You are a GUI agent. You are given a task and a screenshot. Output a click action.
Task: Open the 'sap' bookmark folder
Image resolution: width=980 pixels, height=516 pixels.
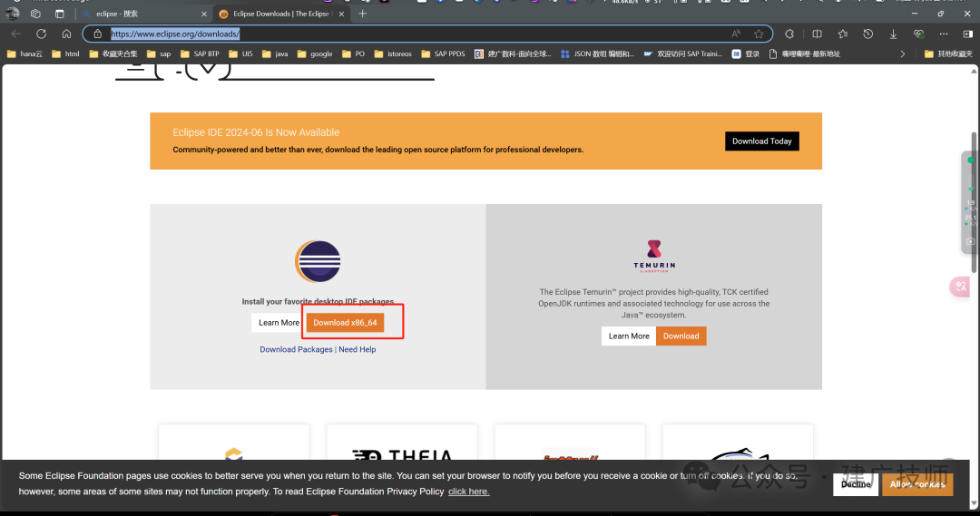tap(159, 54)
